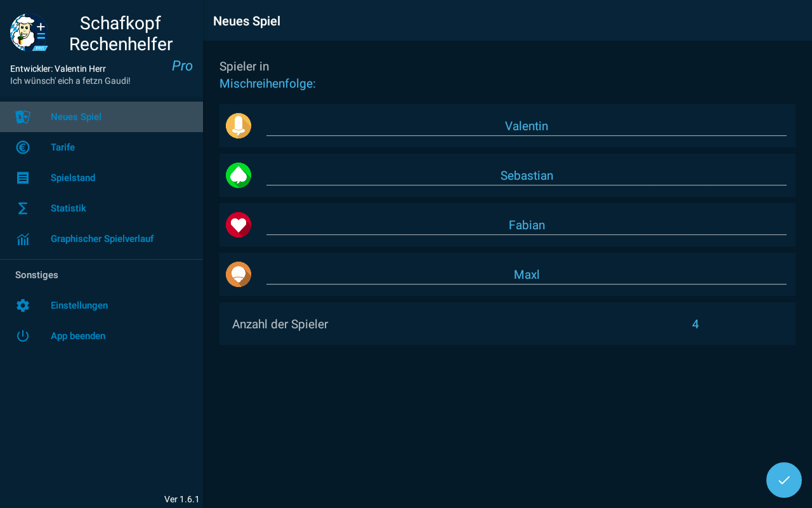Open the Neues Spiel menu entry
The height and width of the screenshot is (508, 812).
pos(101,117)
